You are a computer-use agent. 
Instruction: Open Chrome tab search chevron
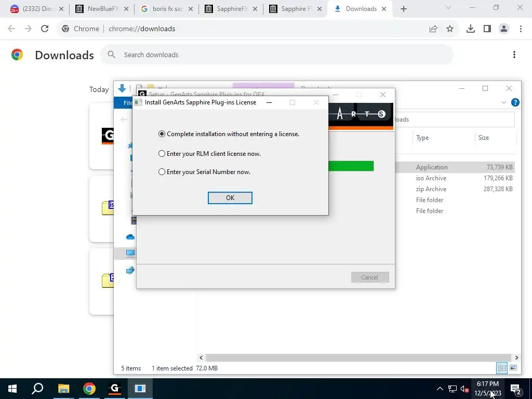(448, 7)
